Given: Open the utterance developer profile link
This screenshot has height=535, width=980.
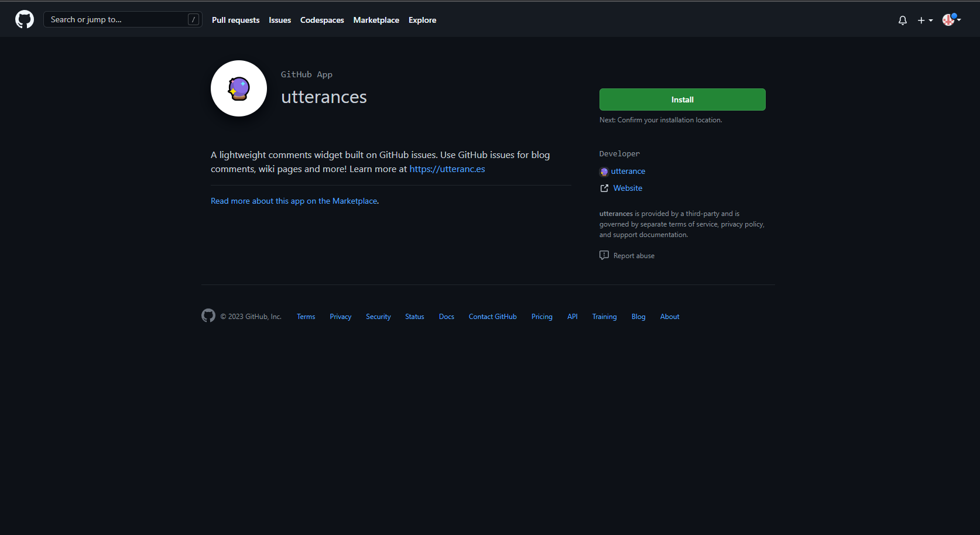Looking at the screenshot, I should coord(628,171).
